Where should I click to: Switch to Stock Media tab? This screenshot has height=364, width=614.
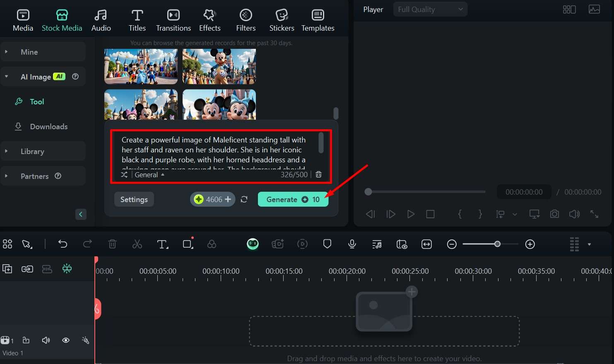tap(62, 20)
